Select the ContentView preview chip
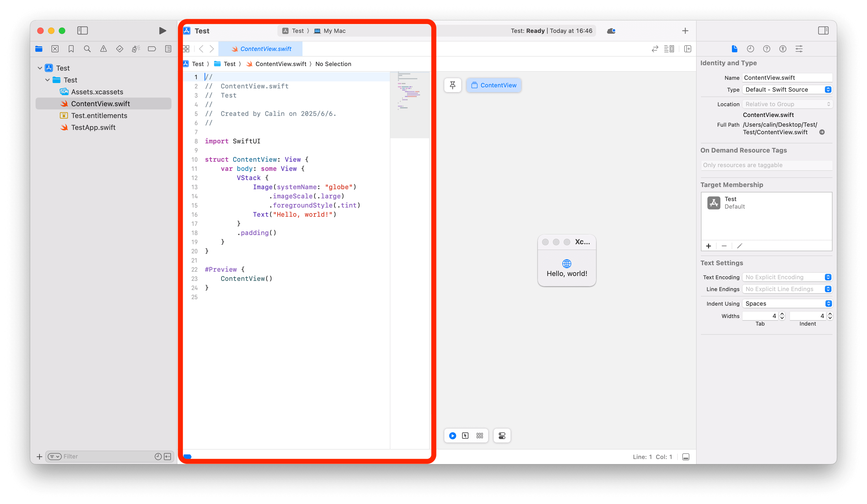 point(494,85)
